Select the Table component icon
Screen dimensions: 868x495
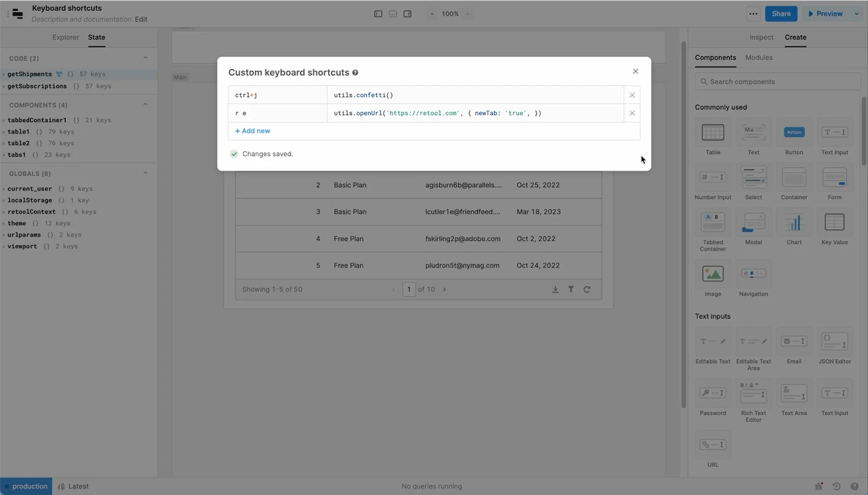tap(713, 132)
